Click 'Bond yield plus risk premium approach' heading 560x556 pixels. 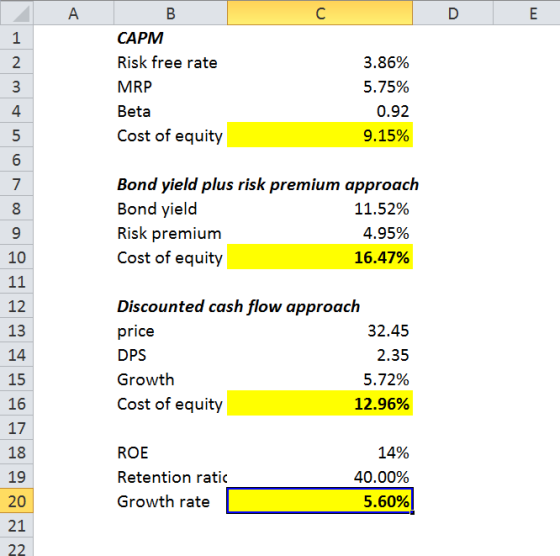(x=268, y=184)
